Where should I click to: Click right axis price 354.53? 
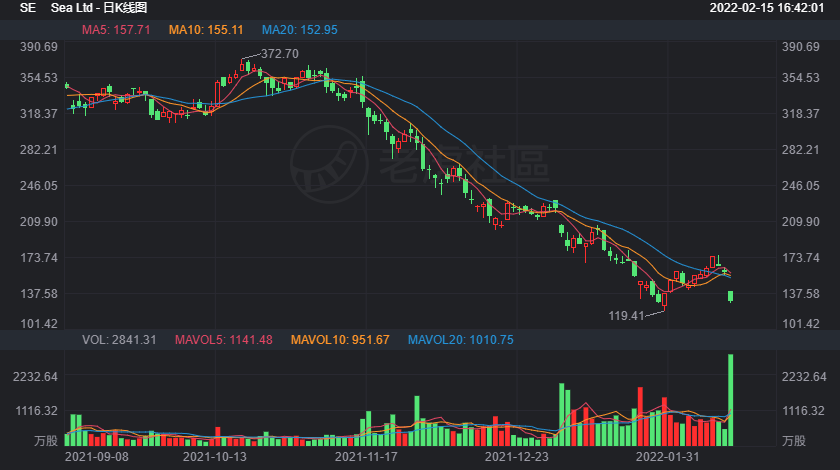click(x=801, y=78)
